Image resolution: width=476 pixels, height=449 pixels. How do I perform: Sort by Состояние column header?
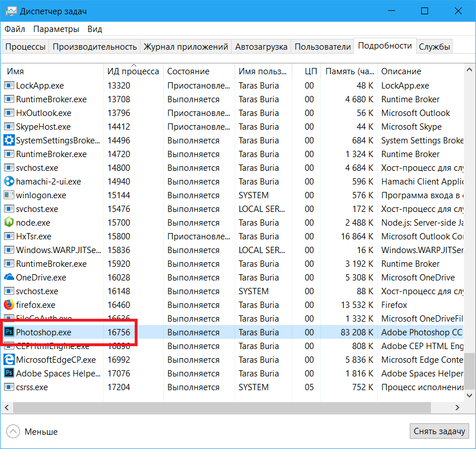coord(199,71)
